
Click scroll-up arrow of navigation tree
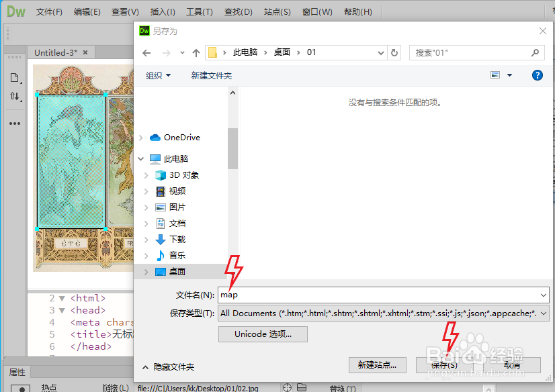[232, 93]
